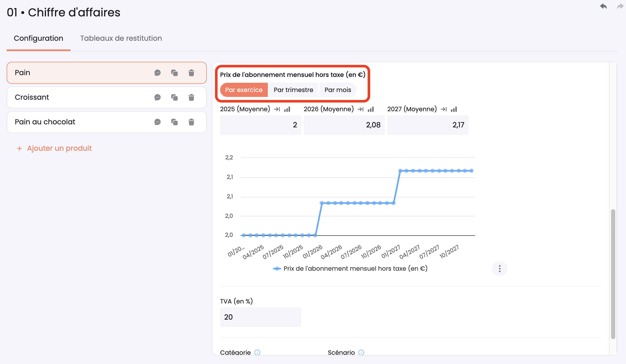
Task: Edit the TVA percentage field
Action: tap(260, 317)
